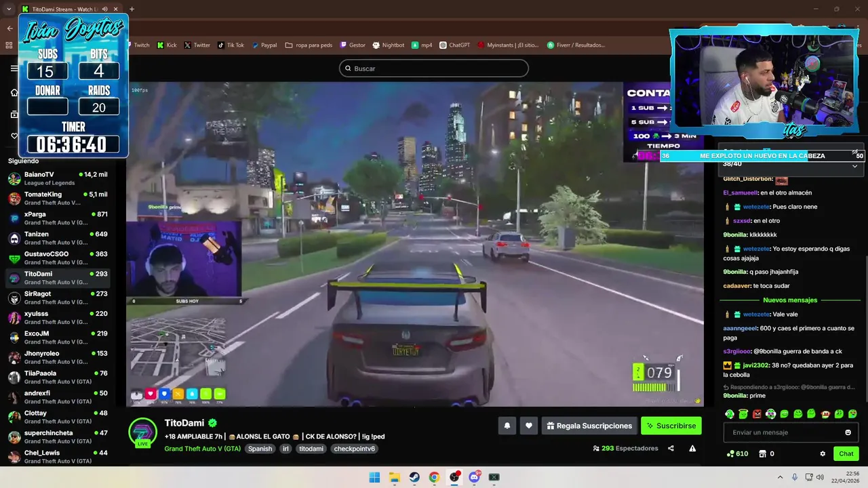The width and height of the screenshot is (868, 488).
Task: Open Steam from the taskbar
Action: coord(414,477)
